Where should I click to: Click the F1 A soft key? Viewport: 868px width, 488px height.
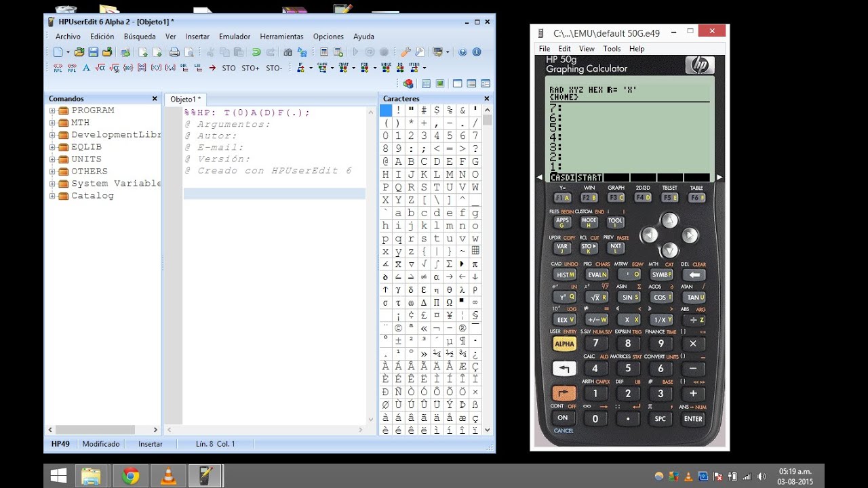(562, 198)
